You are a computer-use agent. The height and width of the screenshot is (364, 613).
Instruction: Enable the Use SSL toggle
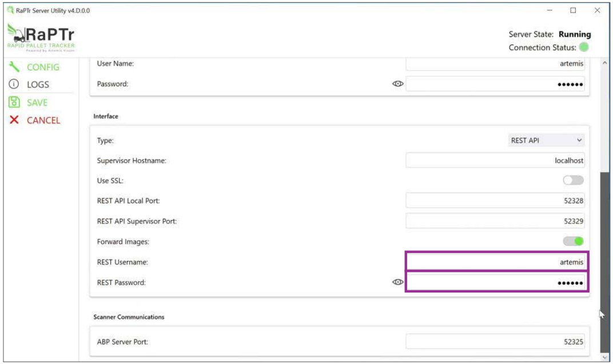(x=573, y=180)
